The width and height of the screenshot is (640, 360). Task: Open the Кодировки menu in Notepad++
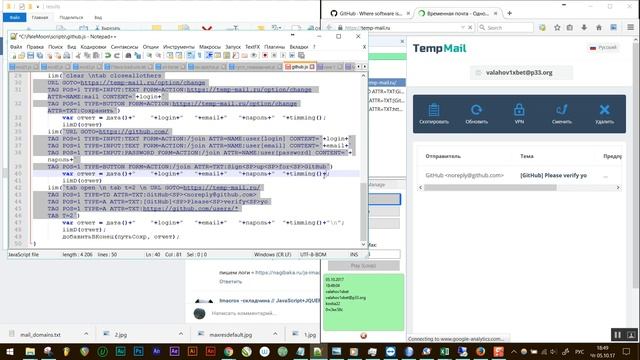tap(93, 47)
